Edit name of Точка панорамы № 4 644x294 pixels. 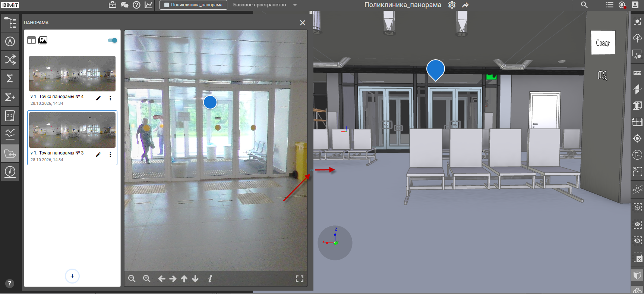pos(98,98)
